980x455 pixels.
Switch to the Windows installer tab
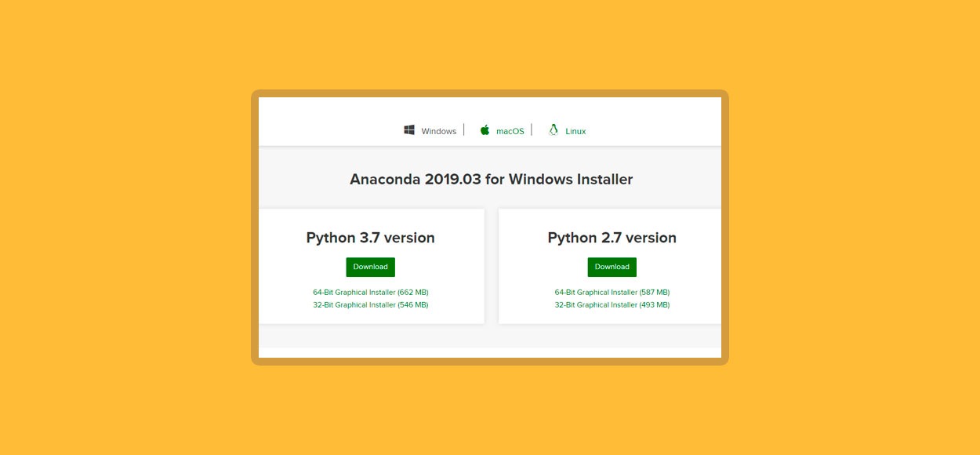[x=430, y=131]
